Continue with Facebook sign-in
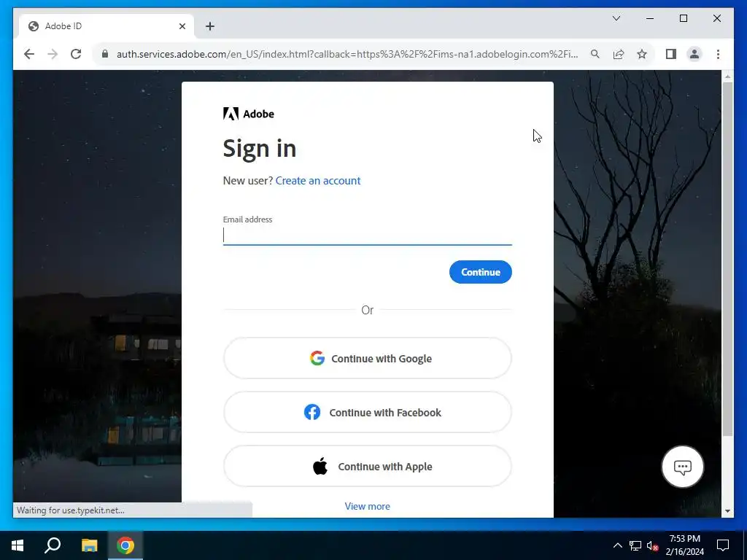The width and height of the screenshot is (747, 560). click(x=368, y=413)
